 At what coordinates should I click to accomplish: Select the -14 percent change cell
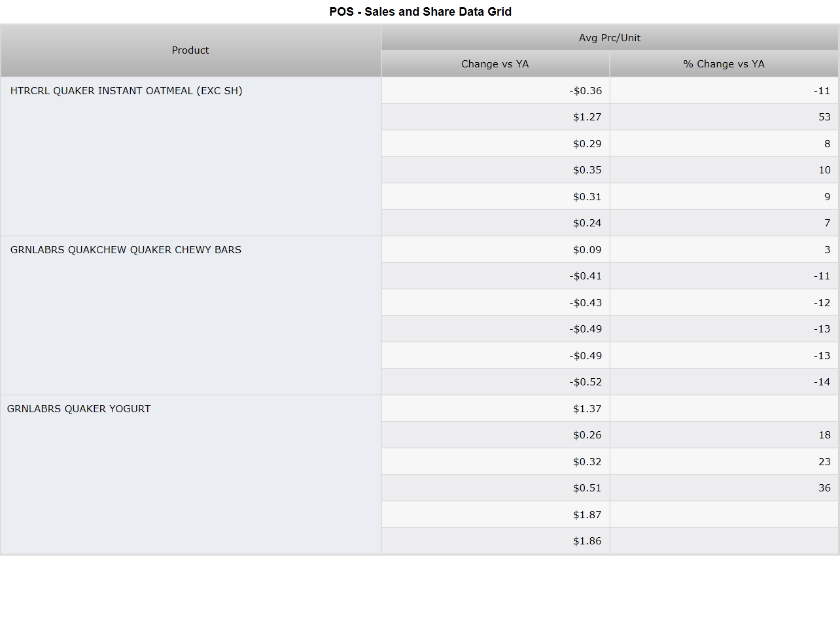pyautogui.click(x=724, y=382)
